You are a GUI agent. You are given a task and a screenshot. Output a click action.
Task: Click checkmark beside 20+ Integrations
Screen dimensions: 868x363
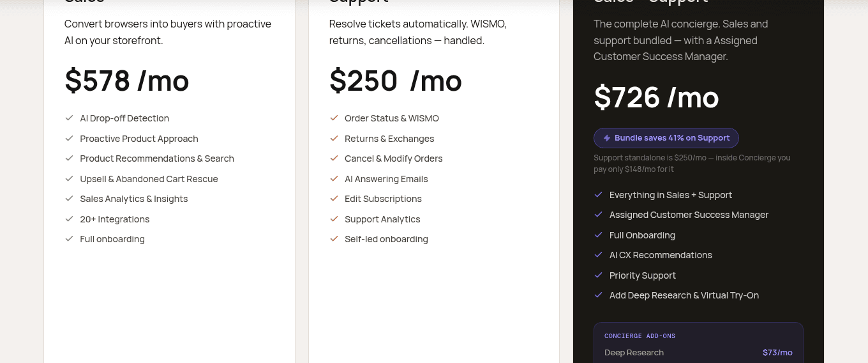tap(69, 219)
